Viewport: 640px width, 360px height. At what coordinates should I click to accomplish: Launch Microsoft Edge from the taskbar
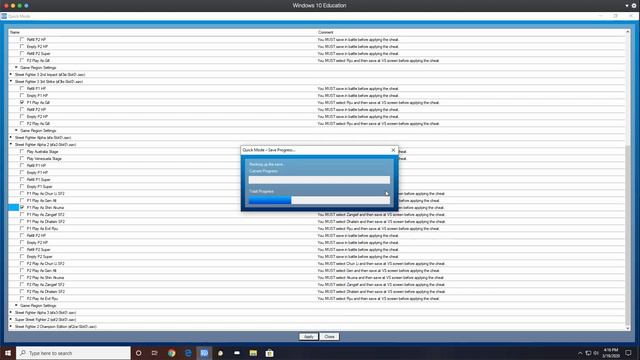click(x=188, y=353)
